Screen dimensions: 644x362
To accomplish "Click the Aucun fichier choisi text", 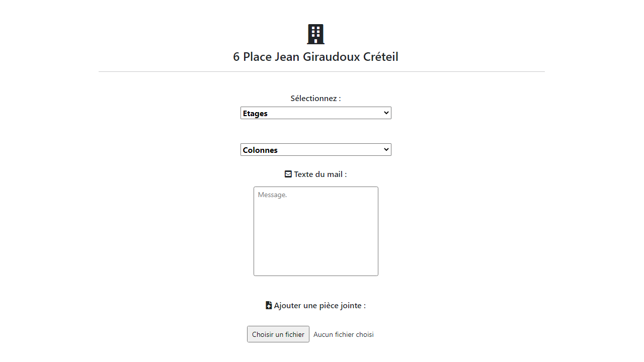I will (344, 334).
